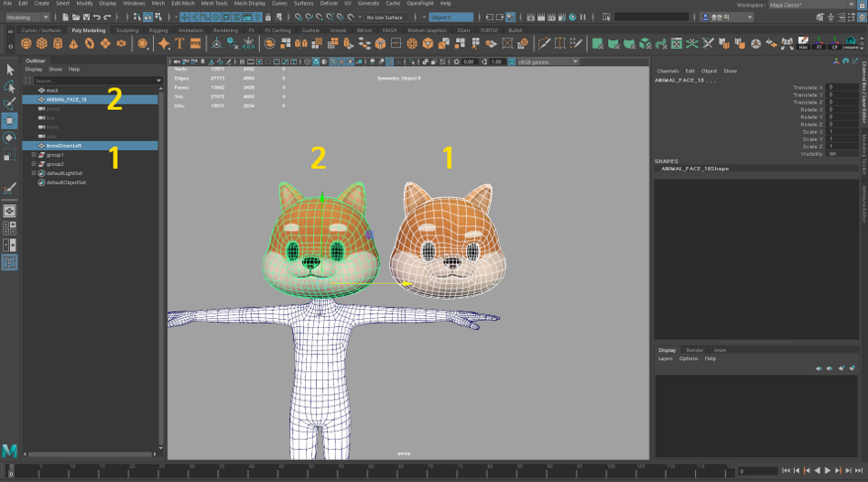The image size is (868, 482).
Task: Create a polygon sphere from the shelf
Action: point(26,43)
